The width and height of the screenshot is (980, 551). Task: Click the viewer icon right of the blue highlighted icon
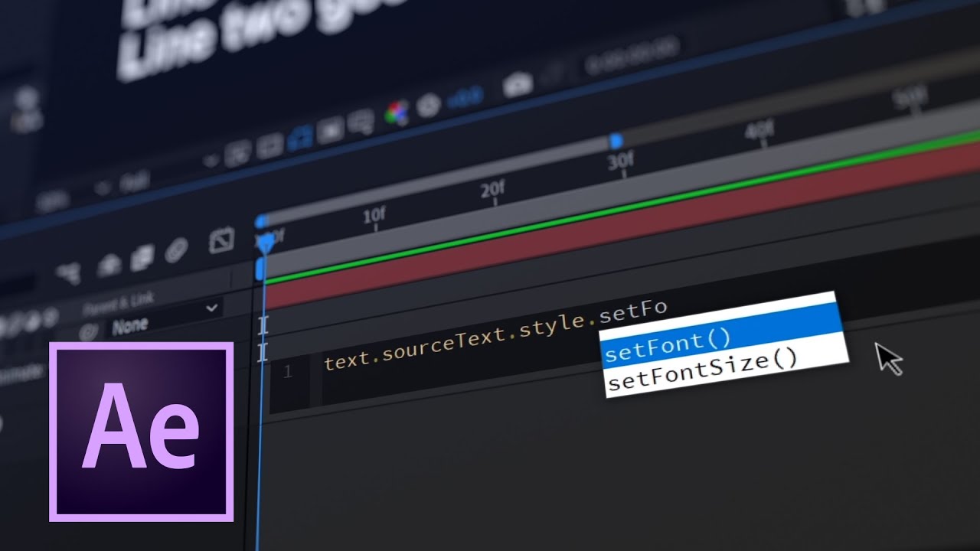coord(331,129)
